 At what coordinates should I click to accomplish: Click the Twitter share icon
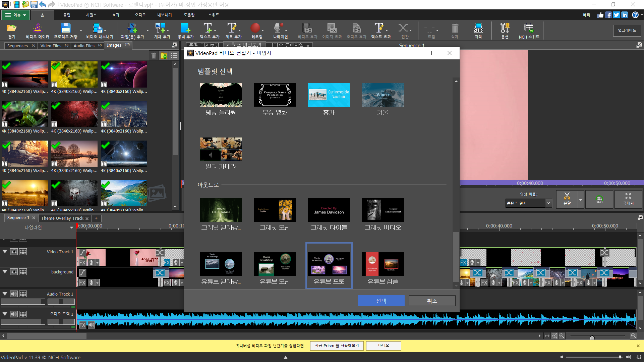pos(616,15)
